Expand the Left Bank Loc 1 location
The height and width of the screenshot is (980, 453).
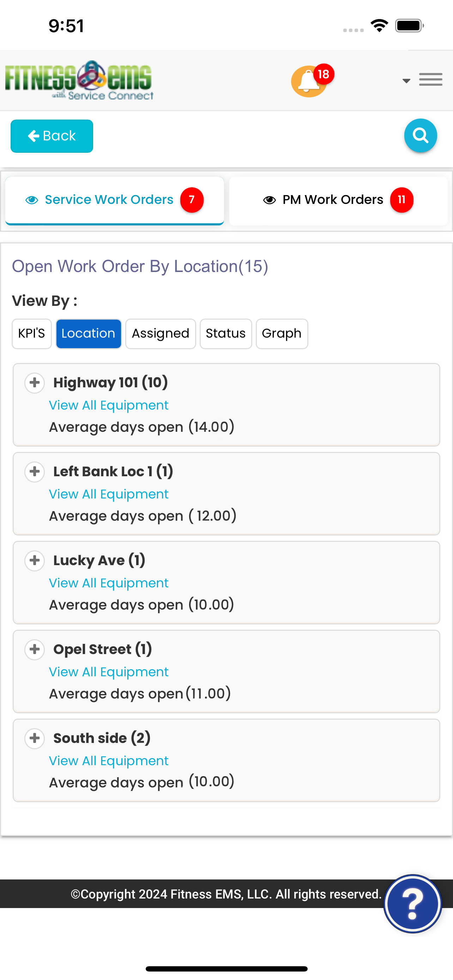coord(35,472)
